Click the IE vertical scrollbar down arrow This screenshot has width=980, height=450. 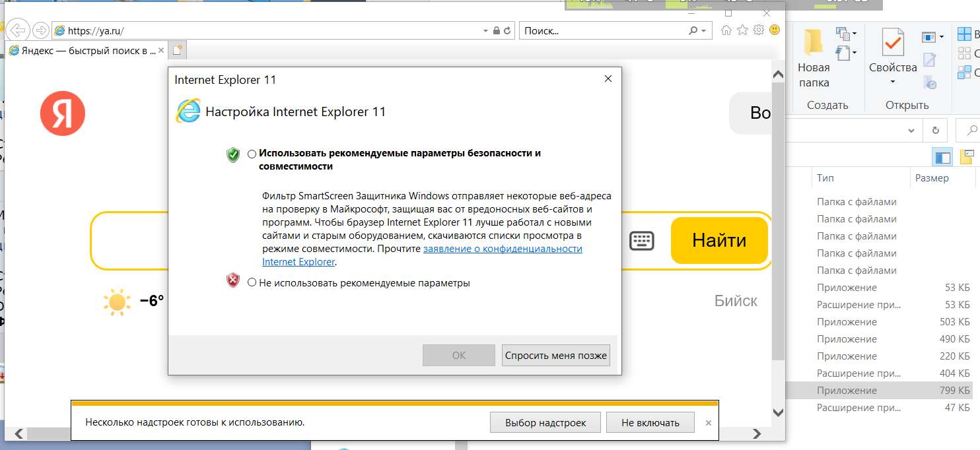[x=779, y=412]
